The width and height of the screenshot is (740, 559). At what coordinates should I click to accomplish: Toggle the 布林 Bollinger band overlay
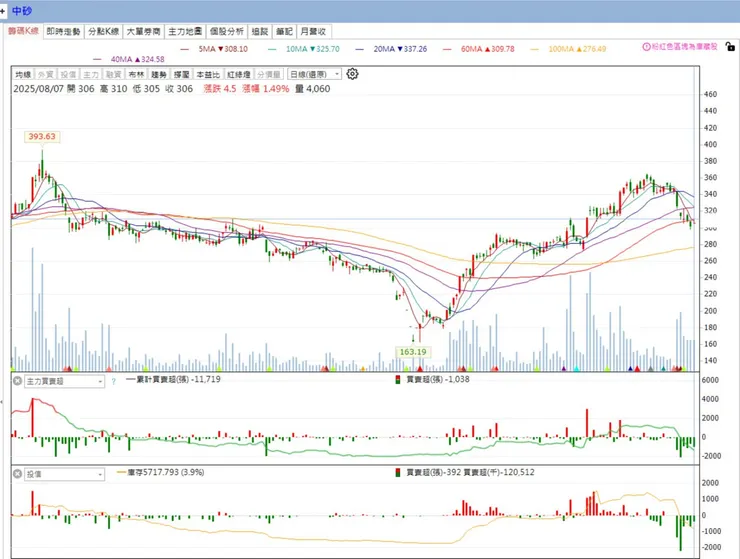pos(136,75)
